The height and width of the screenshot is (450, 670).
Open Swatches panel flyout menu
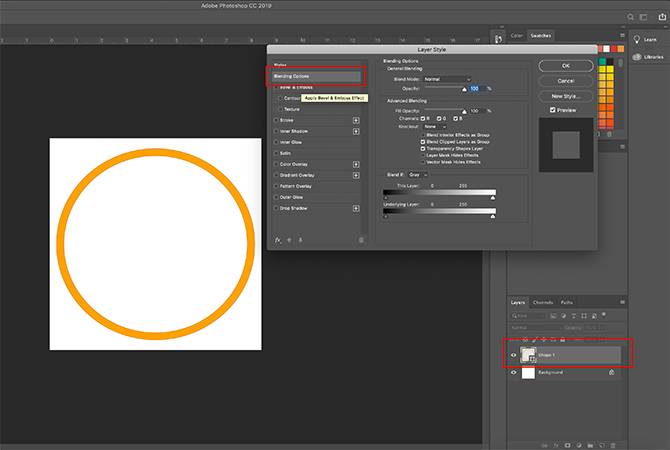(622, 35)
